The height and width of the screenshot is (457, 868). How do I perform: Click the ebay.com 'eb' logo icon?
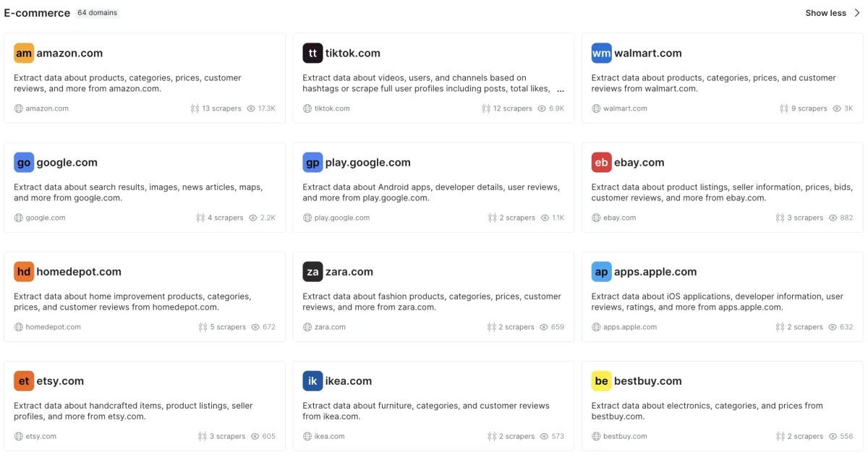601,163
